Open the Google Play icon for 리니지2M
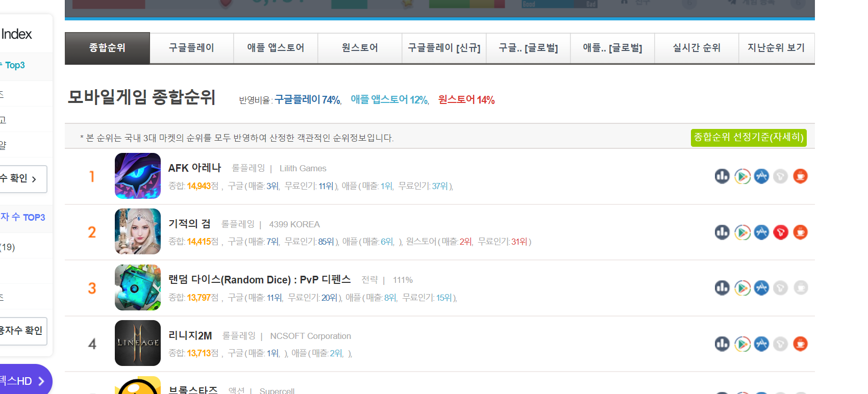 point(742,344)
